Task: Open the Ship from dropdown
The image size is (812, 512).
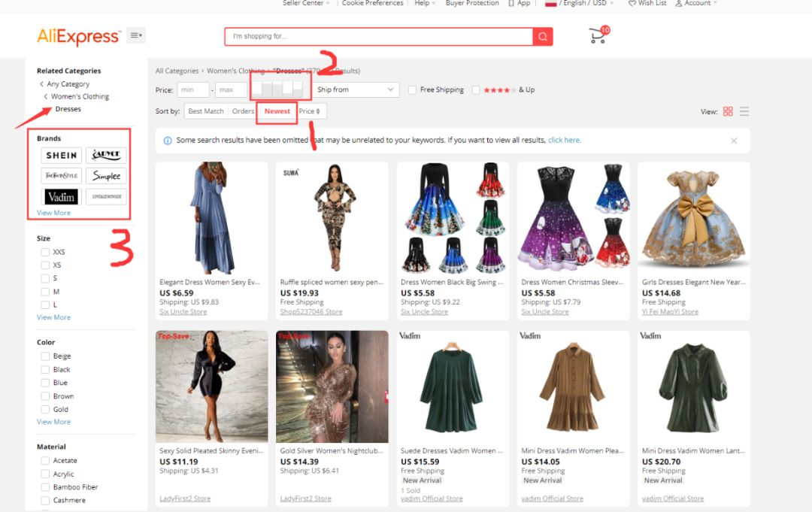Action: click(x=356, y=89)
